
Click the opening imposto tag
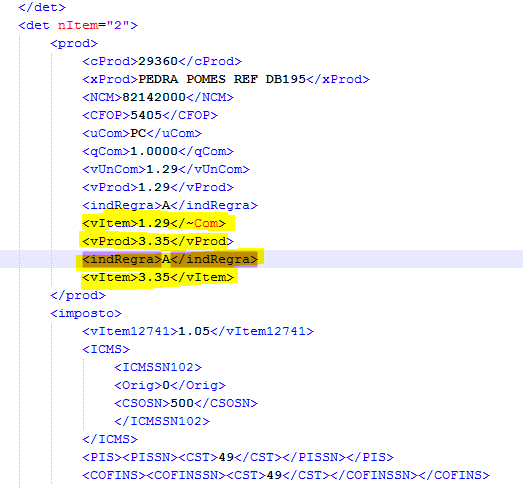[x=86, y=313]
